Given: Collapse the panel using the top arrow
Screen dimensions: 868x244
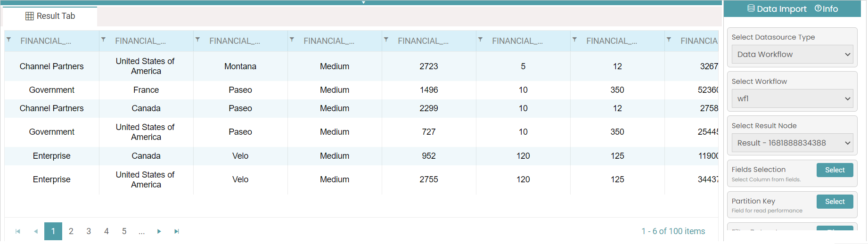Looking at the screenshot, I should 363,2.
